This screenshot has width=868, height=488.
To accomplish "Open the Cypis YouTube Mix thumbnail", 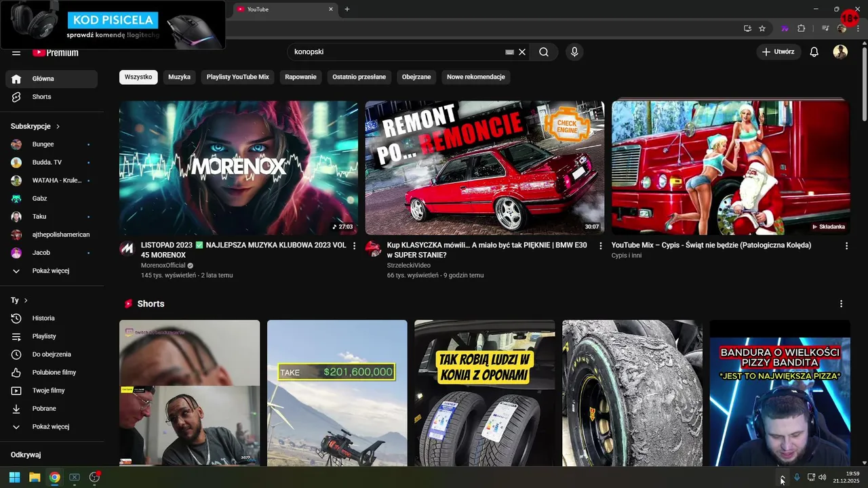I will (730, 167).
